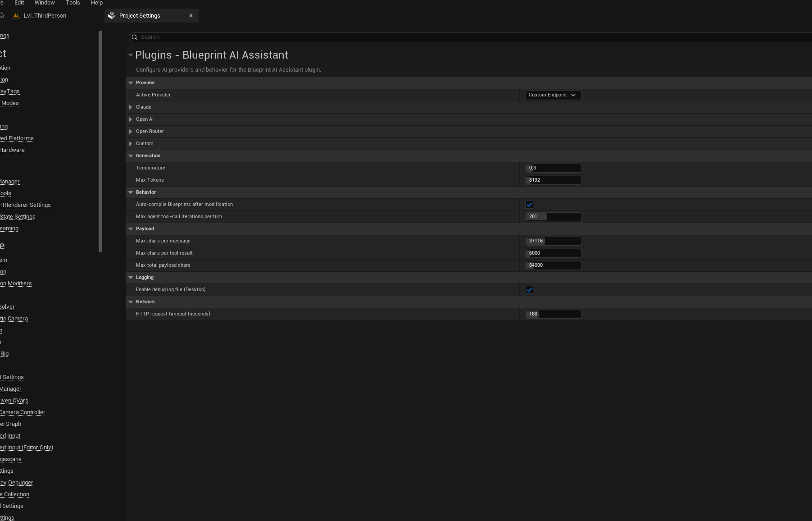The height and width of the screenshot is (521, 812).
Task: Open the Tools menu
Action: click(73, 3)
